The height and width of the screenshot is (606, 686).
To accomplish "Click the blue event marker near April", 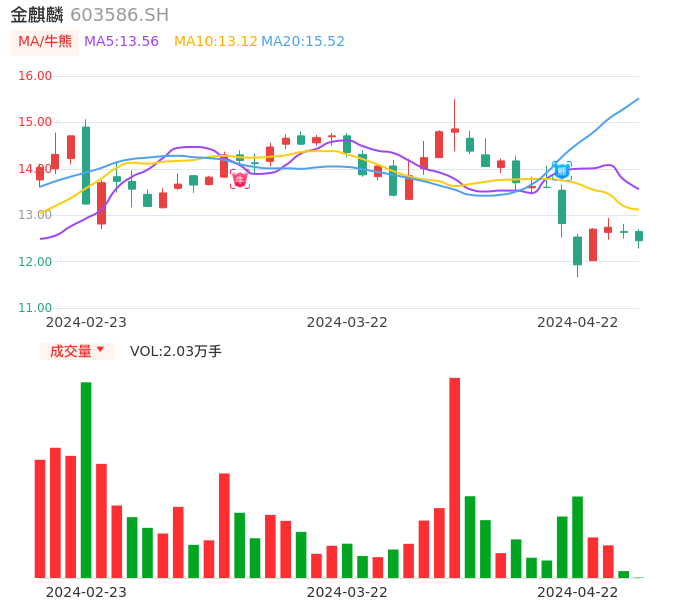I will pos(562,171).
